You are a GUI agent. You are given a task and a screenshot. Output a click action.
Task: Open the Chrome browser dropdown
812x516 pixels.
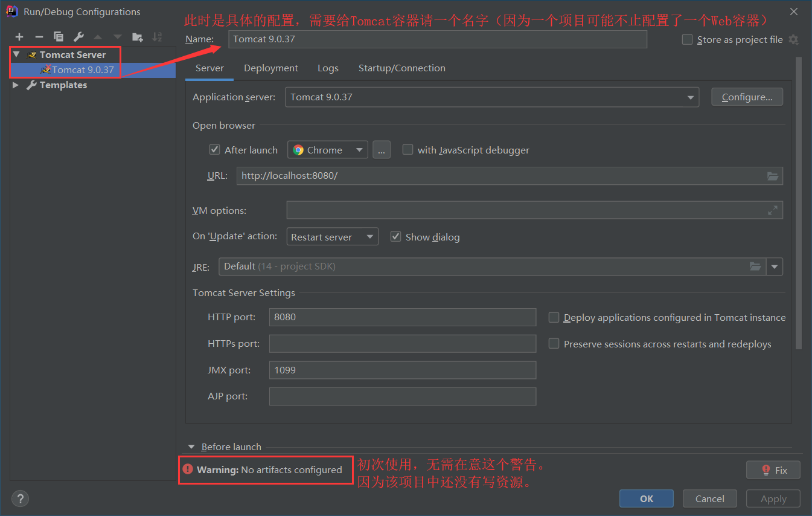[327, 150]
